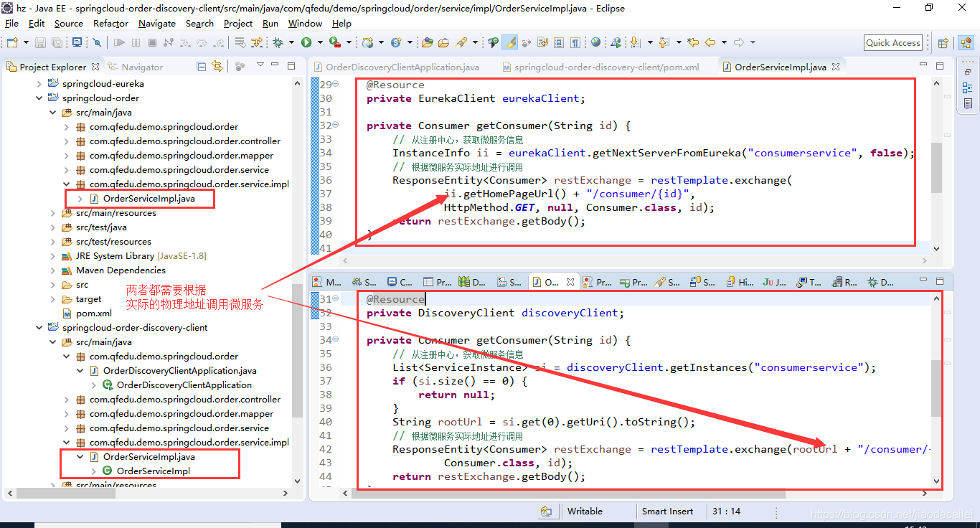The height and width of the screenshot is (528, 980).
Task: Open the New file dropdown arrow
Action: click(26, 42)
